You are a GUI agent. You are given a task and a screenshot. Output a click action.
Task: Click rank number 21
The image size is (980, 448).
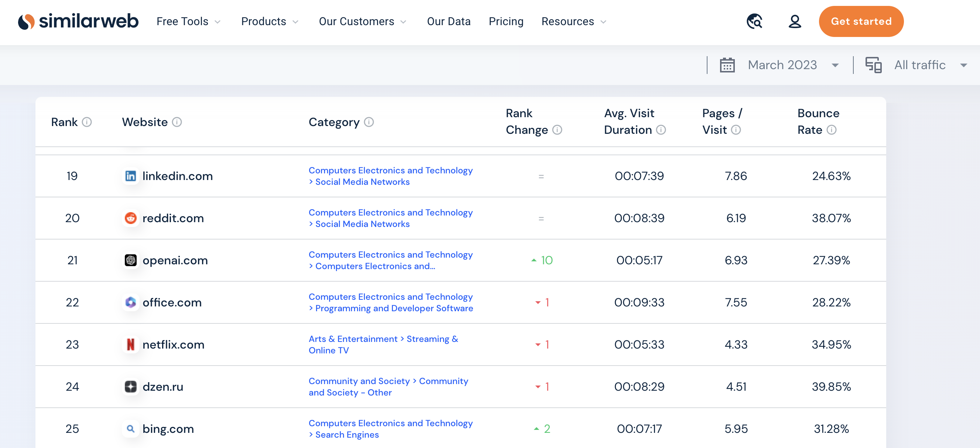pos(72,260)
